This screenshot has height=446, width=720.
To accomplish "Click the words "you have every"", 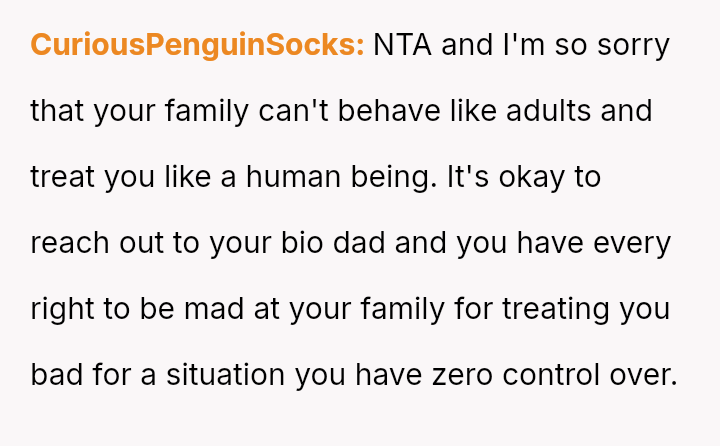I will click(x=563, y=242).
